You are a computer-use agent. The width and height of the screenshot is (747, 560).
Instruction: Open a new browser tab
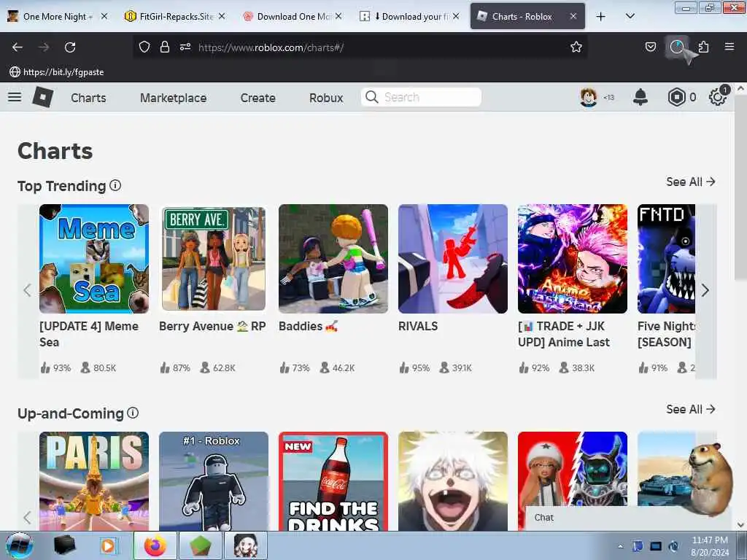coord(601,16)
